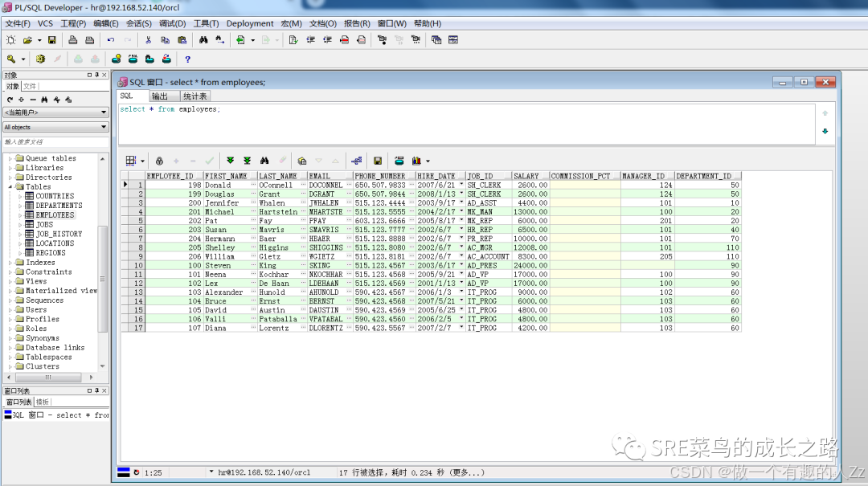The image size is (868, 486).
Task: Click the Paste clipboard icon
Action: pyautogui.click(x=182, y=40)
